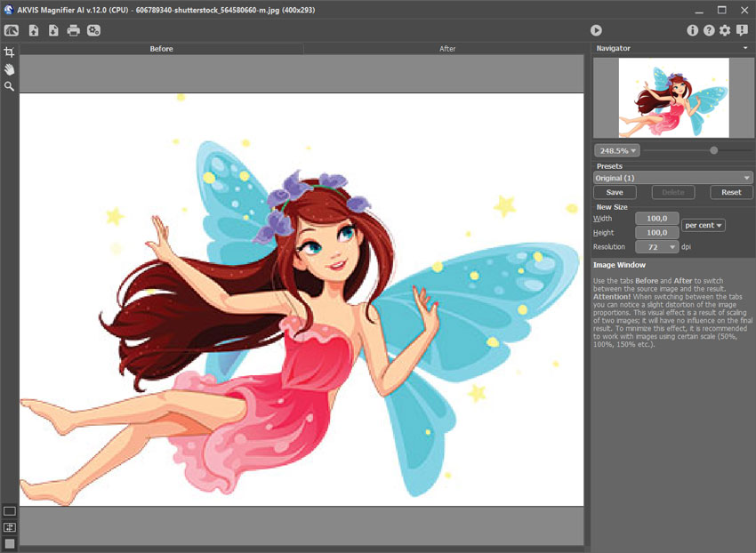
Task: Click the Reset button
Action: (x=731, y=192)
